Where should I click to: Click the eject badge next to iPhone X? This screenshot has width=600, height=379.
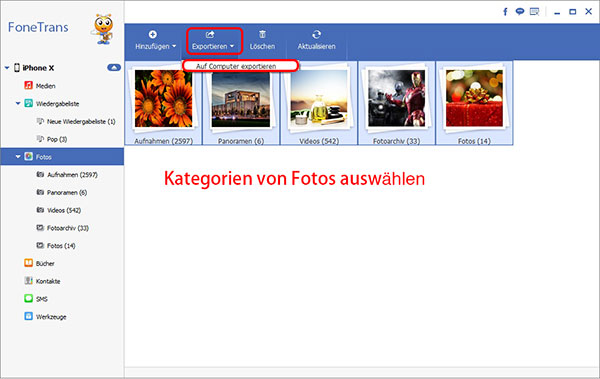(x=114, y=67)
